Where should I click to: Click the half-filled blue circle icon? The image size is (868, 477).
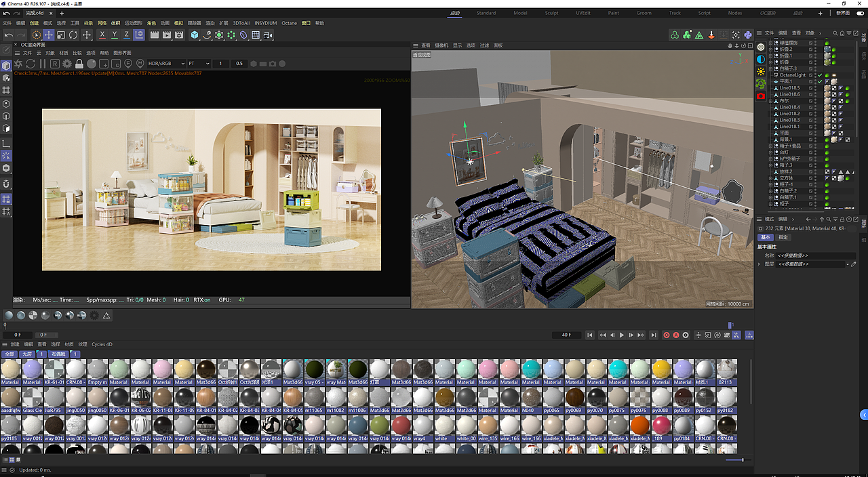760,59
